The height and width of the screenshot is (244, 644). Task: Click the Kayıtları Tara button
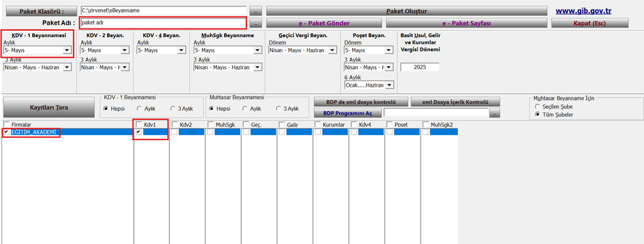pos(49,108)
